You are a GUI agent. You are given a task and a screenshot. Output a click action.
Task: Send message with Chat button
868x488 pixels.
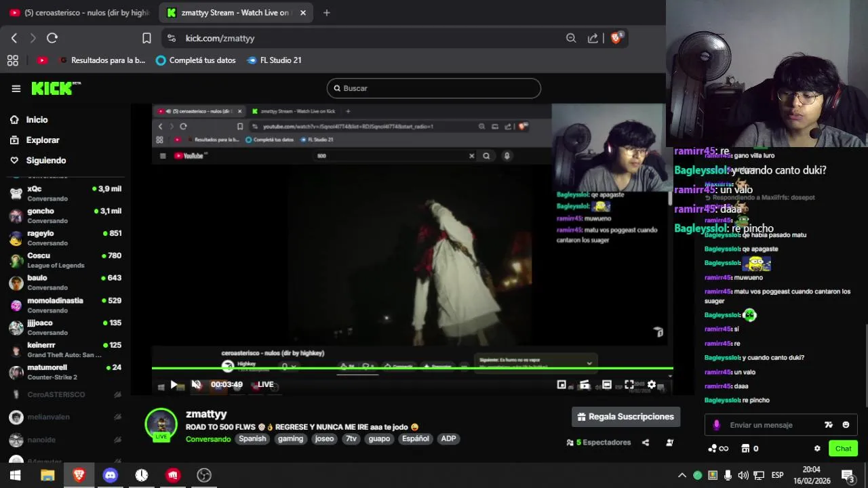point(843,449)
